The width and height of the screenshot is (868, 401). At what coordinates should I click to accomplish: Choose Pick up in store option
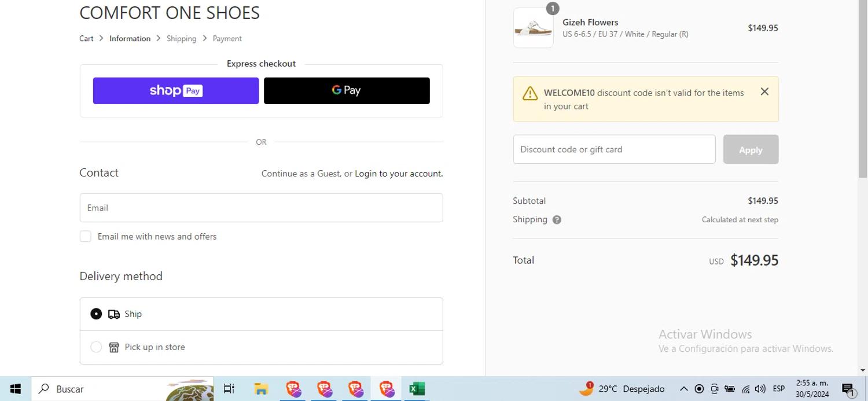click(x=96, y=347)
